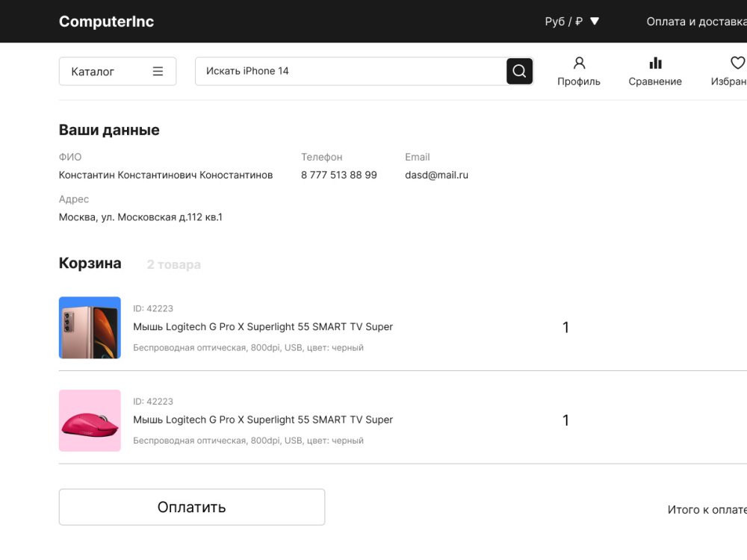Viewport: 747px width, 560px height.
Task: Click the Профиль label in header
Action: (579, 81)
